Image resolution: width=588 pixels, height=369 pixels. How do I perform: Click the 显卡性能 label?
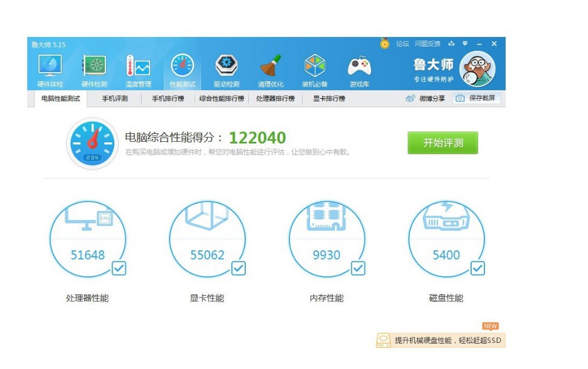207,298
